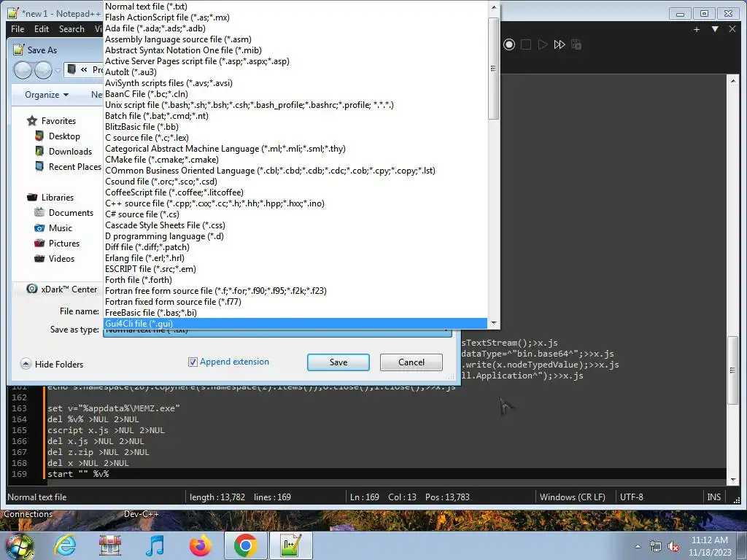This screenshot has height=560, width=747.
Task: Click the Libraries header in sidebar
Action: tap(50, 197)
